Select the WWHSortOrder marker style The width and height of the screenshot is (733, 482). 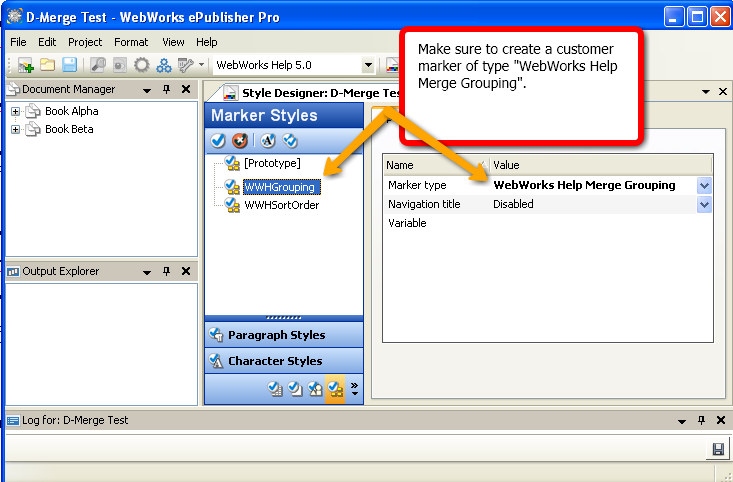282,205
